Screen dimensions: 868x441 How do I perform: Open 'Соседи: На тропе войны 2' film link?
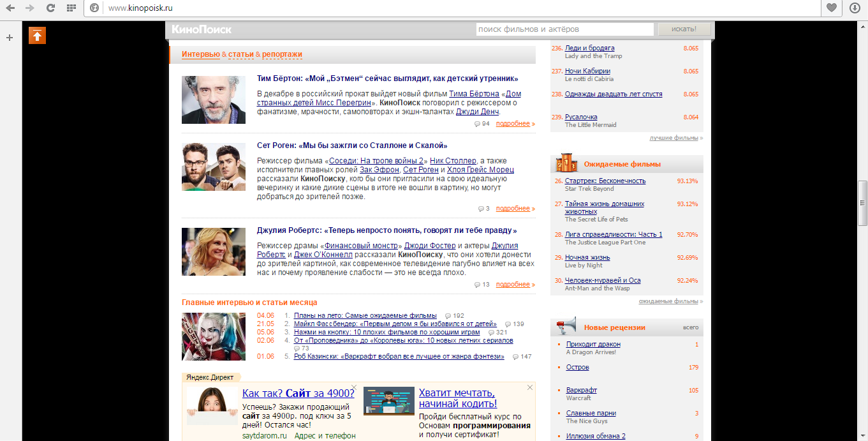point(376,161)
